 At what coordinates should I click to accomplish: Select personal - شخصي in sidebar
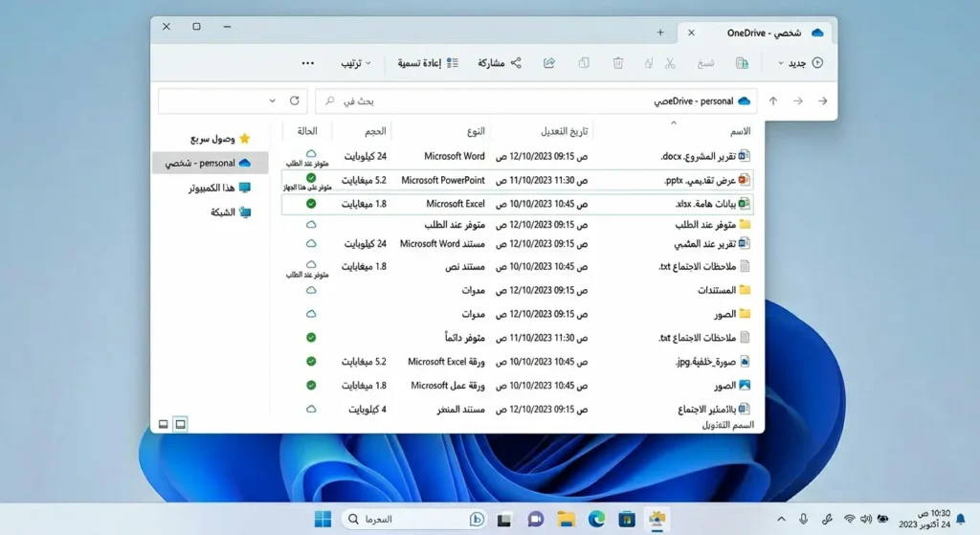(210, 163)
